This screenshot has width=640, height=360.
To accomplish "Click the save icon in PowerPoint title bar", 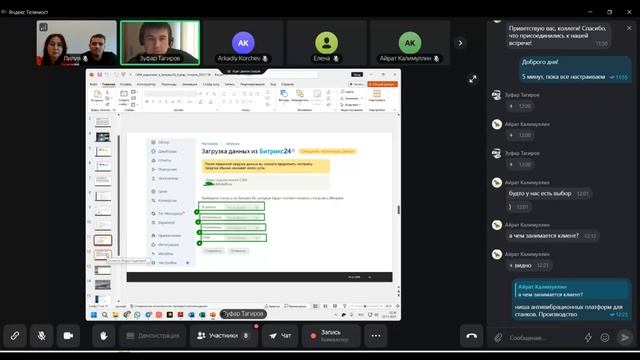I will click(x=99, y=75).
